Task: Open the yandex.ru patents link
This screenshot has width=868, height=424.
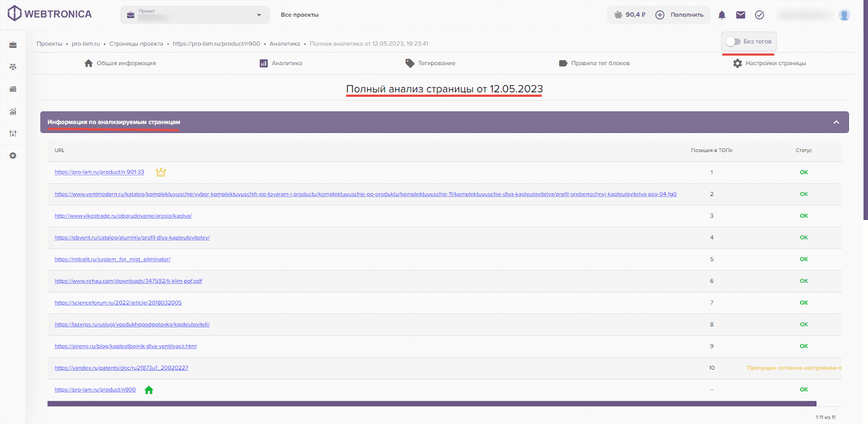Action: (x=122, y=368)
